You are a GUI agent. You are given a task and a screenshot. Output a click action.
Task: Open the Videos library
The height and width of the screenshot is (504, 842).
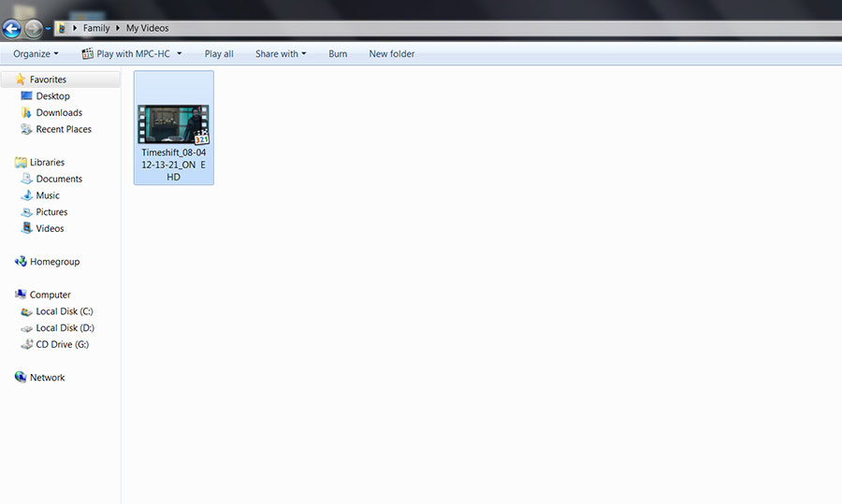click(x=50, y=229)
